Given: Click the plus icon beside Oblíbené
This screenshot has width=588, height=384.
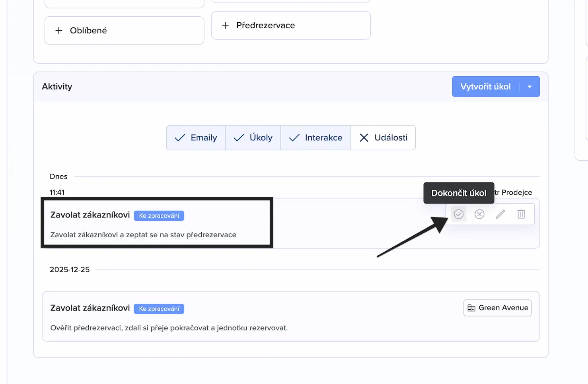Looking at the screenshot, I should pos(59,31).
